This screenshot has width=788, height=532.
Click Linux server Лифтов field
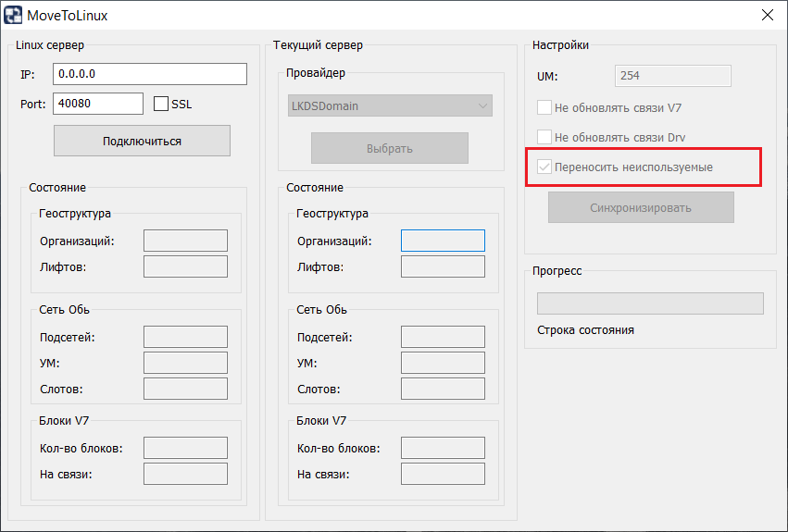[185, 266]
